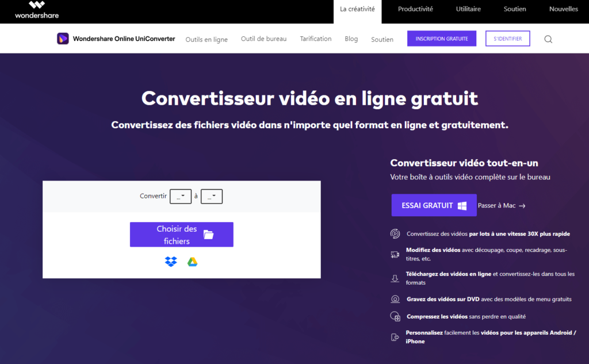
Task: Open the Nouvelles menu
Action: 564,9
